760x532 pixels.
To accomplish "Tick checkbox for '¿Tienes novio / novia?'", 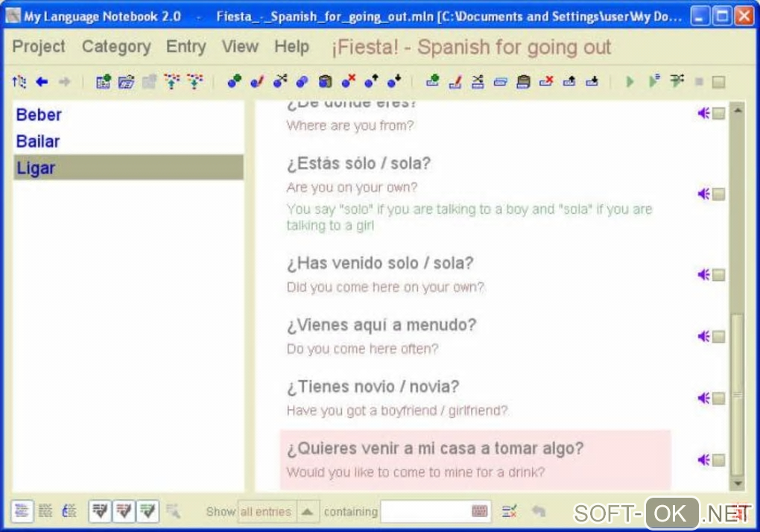I will pos(719,399).
